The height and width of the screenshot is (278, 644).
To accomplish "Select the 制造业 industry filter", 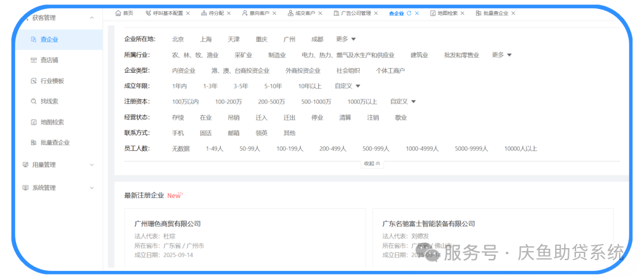I will (x=277, y=55).
